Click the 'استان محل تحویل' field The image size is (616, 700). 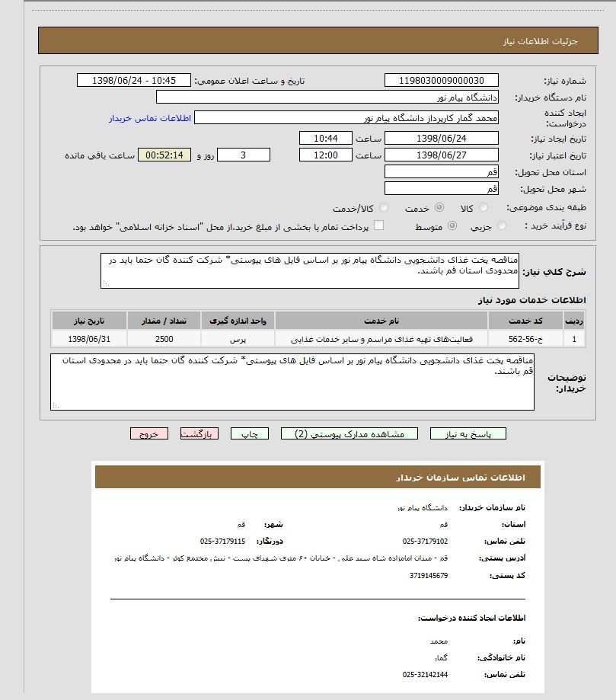442,172
